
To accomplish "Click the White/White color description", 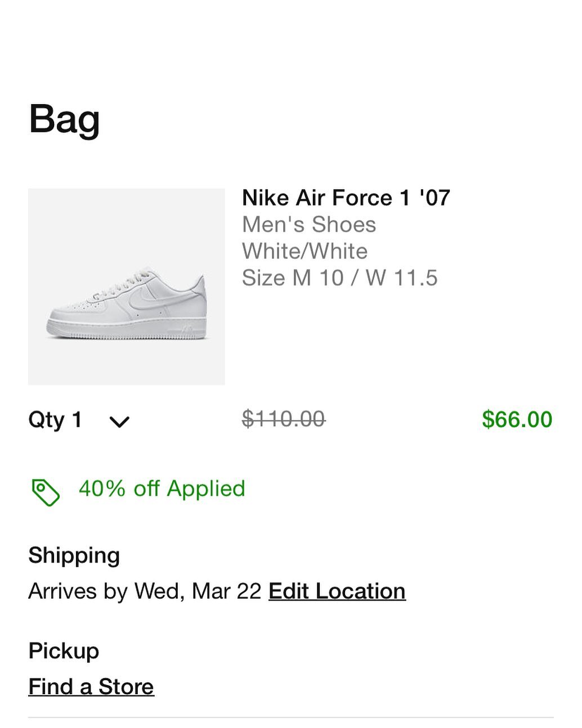I will click(x=305, y=251).
